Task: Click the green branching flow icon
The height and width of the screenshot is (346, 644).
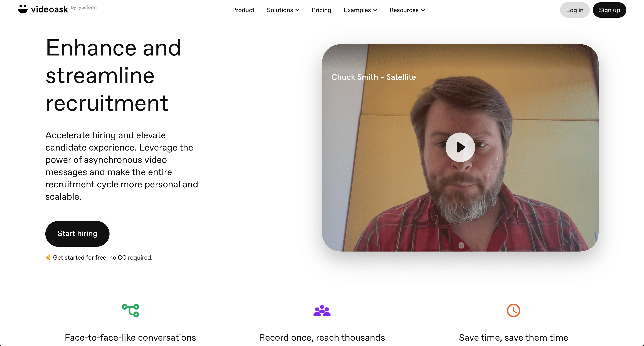Action: 130,310
